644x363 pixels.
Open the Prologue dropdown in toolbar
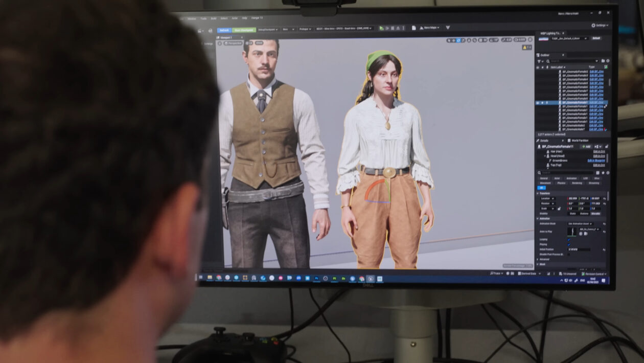tap(306, 29)
